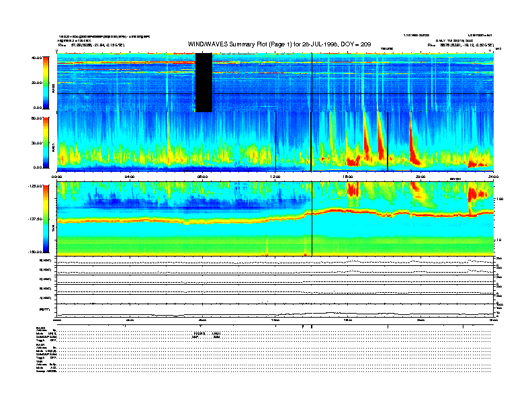Click the -150.00 label on TNR scale
Image resolution: width=532 pixels, height=411 pixels.
pos(35,252)
